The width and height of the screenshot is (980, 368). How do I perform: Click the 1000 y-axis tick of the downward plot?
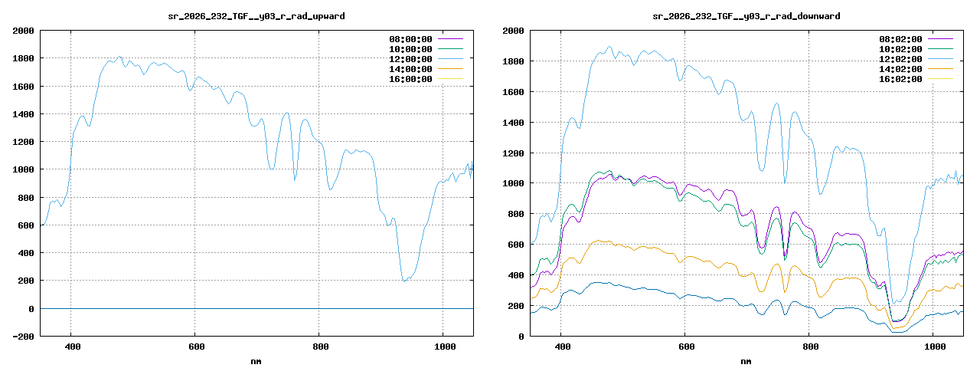(513, 183)
